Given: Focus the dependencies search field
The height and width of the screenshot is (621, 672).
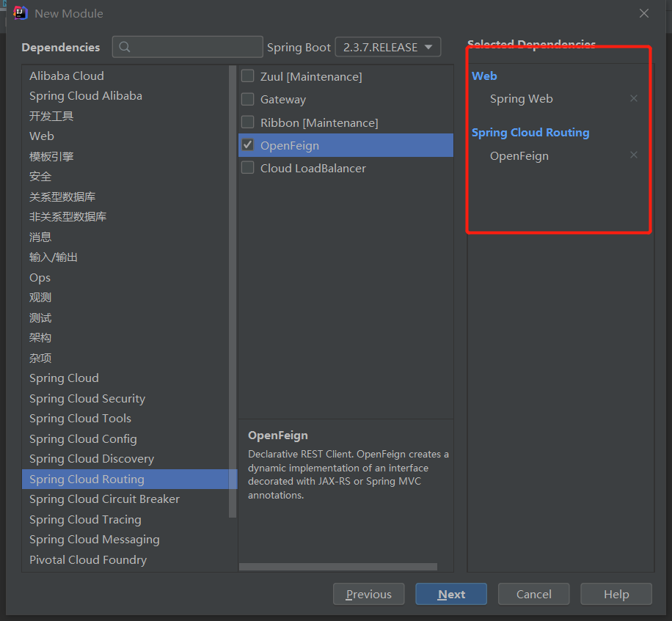Looking at the screenshot, I should click(187, 47).
